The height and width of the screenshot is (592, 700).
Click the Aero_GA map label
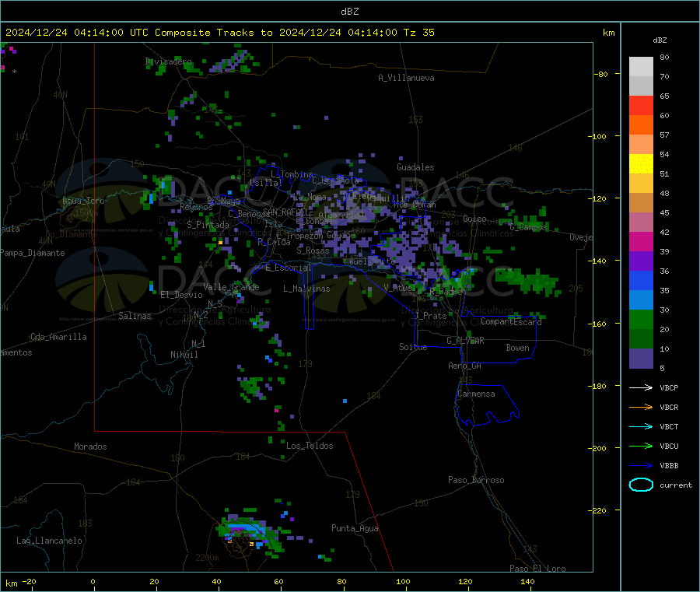pos(464,366)
